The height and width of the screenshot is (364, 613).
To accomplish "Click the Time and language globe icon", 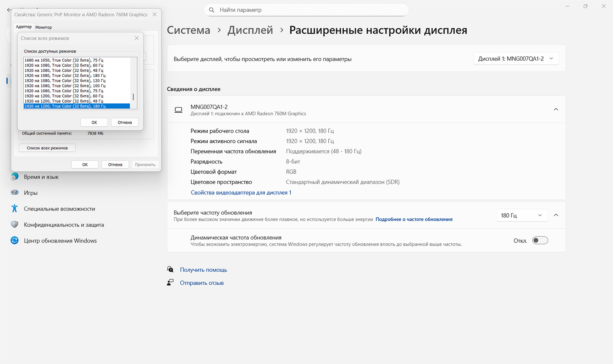I will point(15,177).
